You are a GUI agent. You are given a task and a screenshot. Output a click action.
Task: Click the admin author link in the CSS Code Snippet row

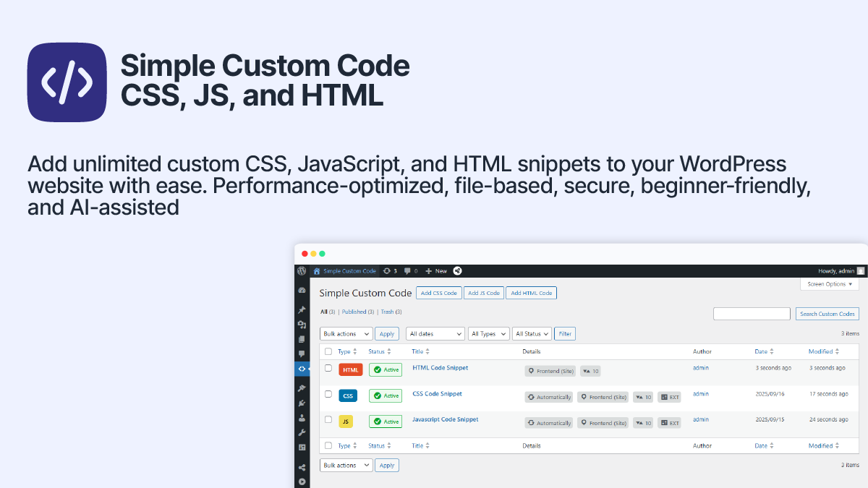700,394
